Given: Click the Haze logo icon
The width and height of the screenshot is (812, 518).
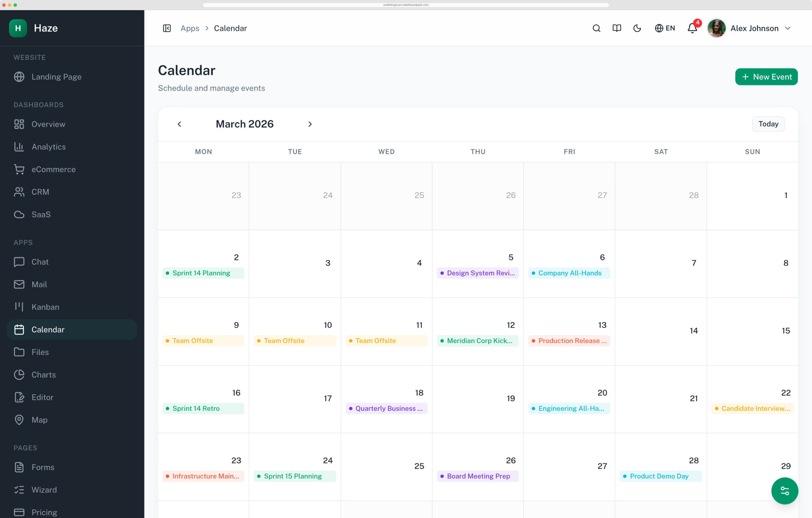Looking at the screenshot, I should click(x=18, y=28).
